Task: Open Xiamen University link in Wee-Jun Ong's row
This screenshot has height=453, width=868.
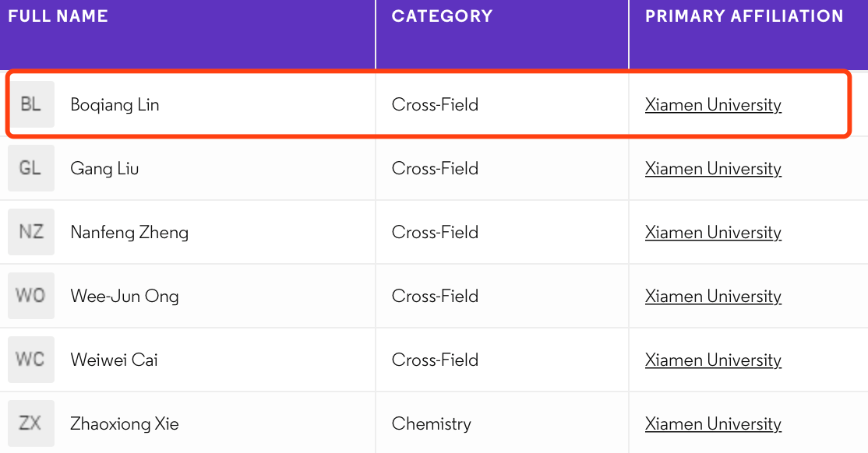Action: [713, 297]
